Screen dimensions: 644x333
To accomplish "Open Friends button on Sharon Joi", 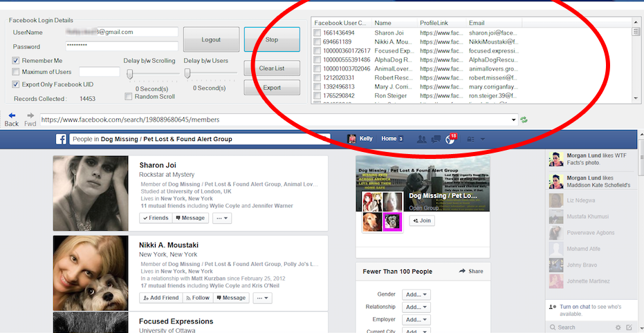I will [x=156, y=218].
